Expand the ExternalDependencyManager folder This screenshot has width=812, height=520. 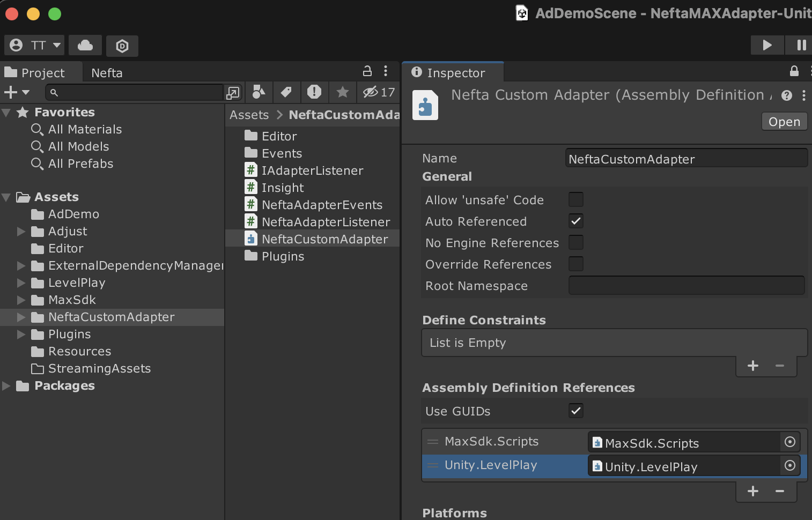coord(21,266)
